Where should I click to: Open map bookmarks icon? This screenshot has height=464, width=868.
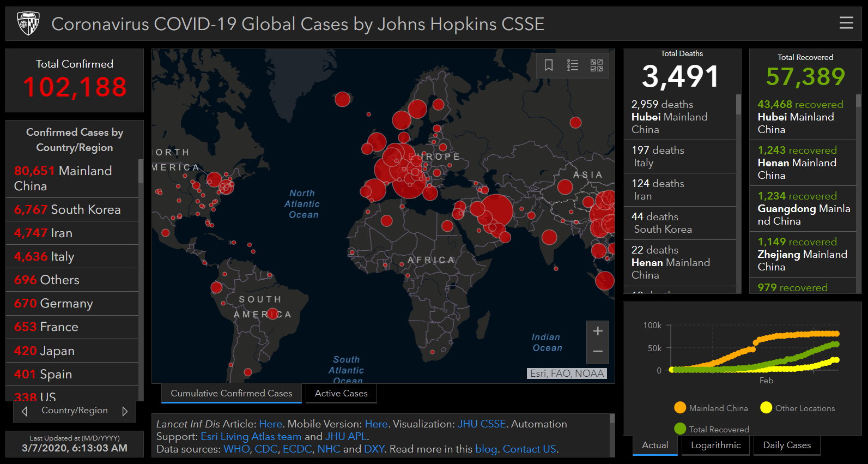[549, 65]
